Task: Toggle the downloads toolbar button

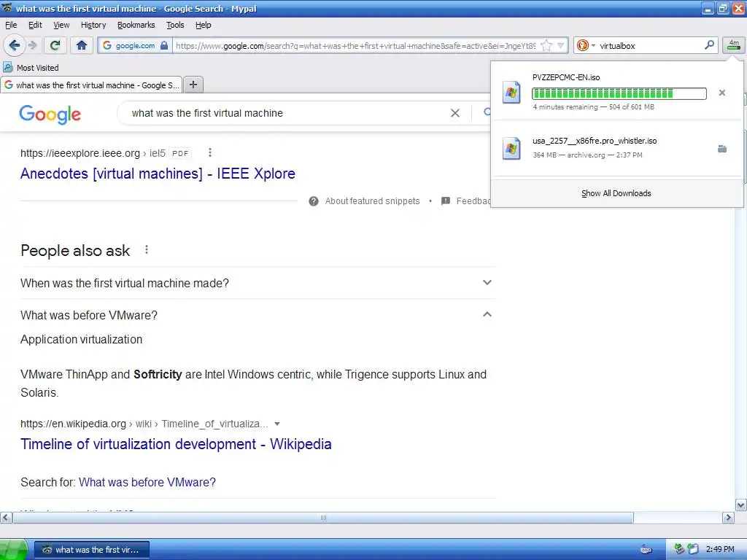Action: pyautogui.click(x=734, y=45)
